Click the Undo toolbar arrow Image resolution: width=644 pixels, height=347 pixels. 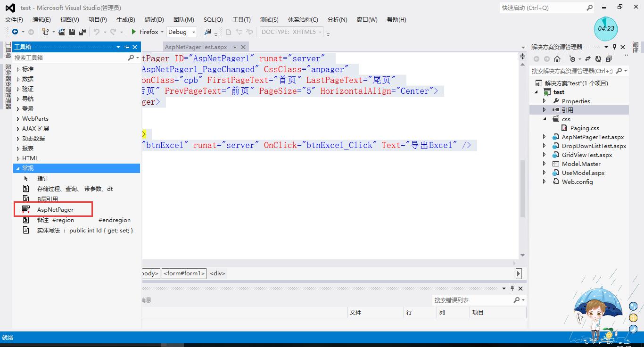pyautogui.click(x=97, y=32)
